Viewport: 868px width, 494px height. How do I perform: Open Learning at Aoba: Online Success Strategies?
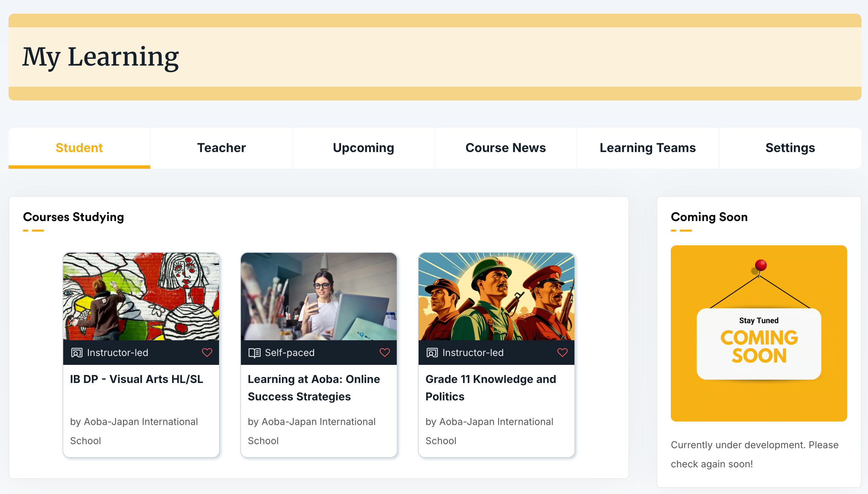click(314, 388)
